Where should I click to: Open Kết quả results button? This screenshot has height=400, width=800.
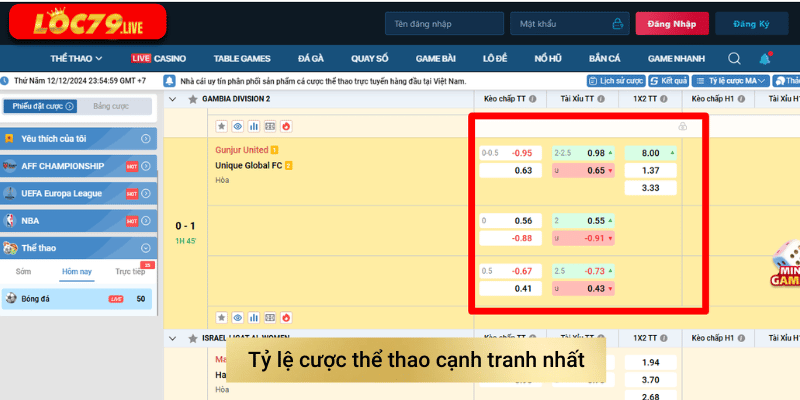tap(668, 81)
